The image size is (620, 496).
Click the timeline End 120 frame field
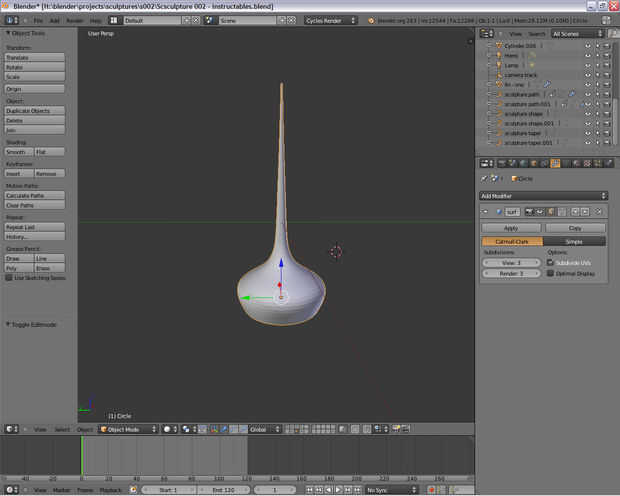pos(223,490)
